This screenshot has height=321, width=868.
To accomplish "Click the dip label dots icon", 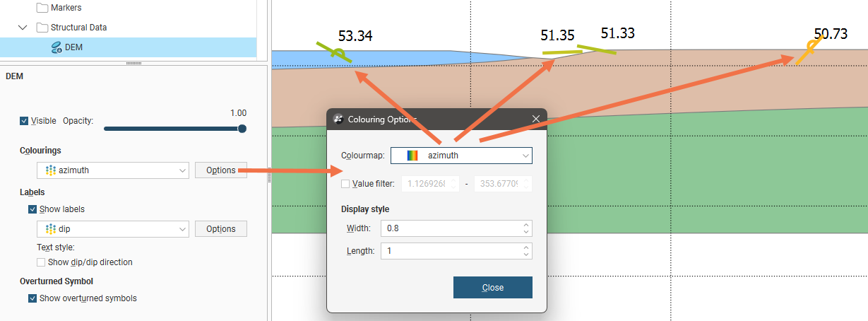I will [x=50, y=229].
